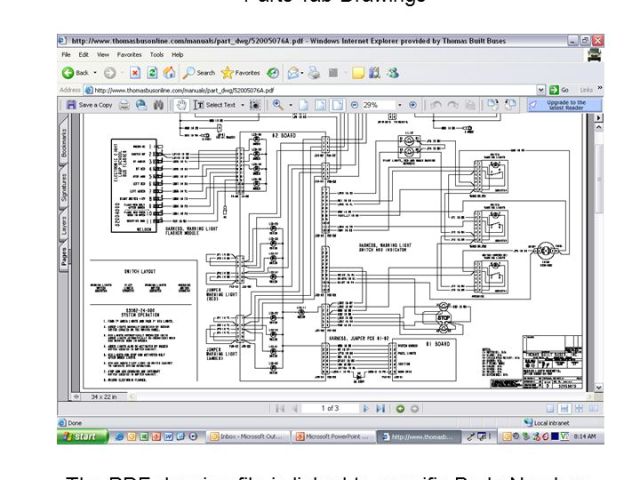Click the zoom in plus button
Screen dimensions: 640x480
click(x=412, y=105)
